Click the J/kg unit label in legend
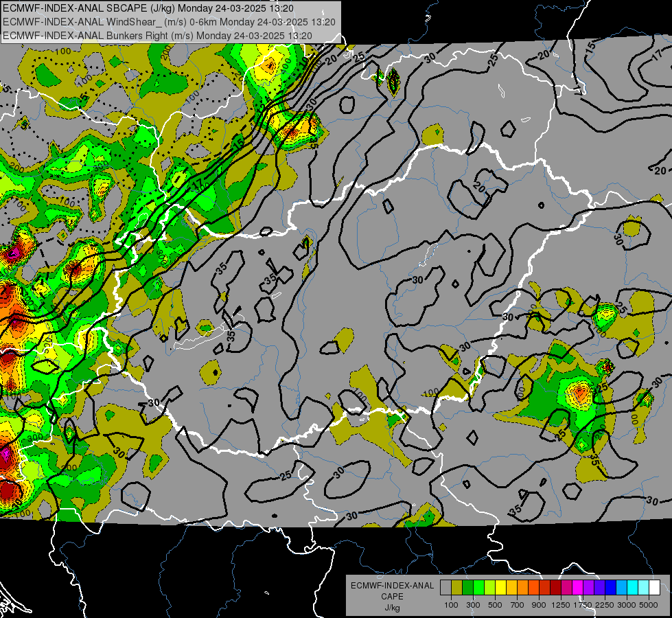 tap(392, 608)
